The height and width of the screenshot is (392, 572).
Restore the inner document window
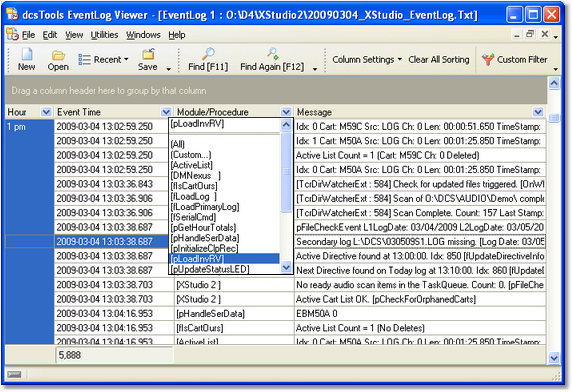coord(530,34)
